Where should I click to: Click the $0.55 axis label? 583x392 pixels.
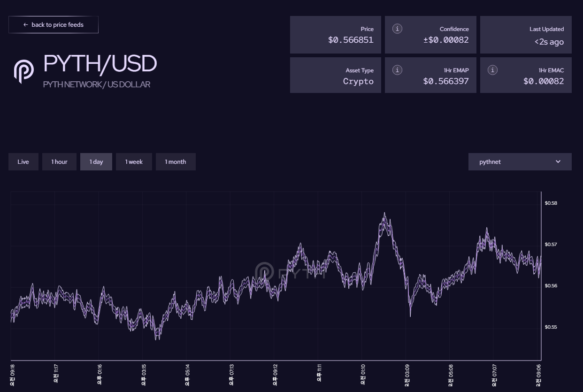click(551, 327)
